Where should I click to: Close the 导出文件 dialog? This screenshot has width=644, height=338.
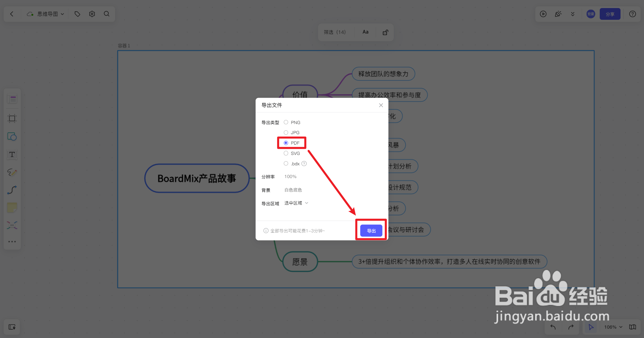coord(381,105)
